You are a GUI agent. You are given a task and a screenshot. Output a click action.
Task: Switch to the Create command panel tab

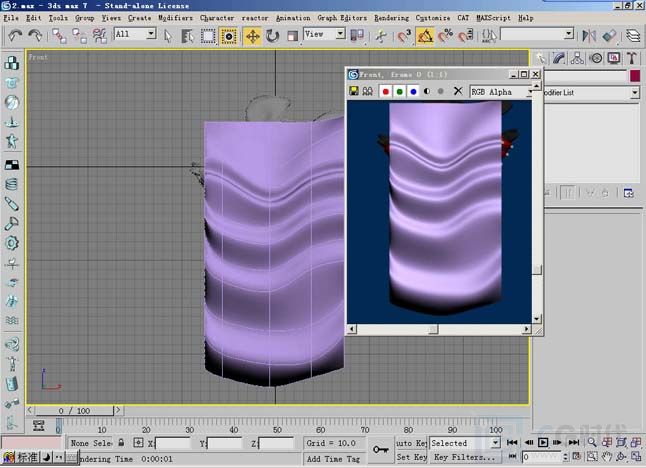pos(541,58)
